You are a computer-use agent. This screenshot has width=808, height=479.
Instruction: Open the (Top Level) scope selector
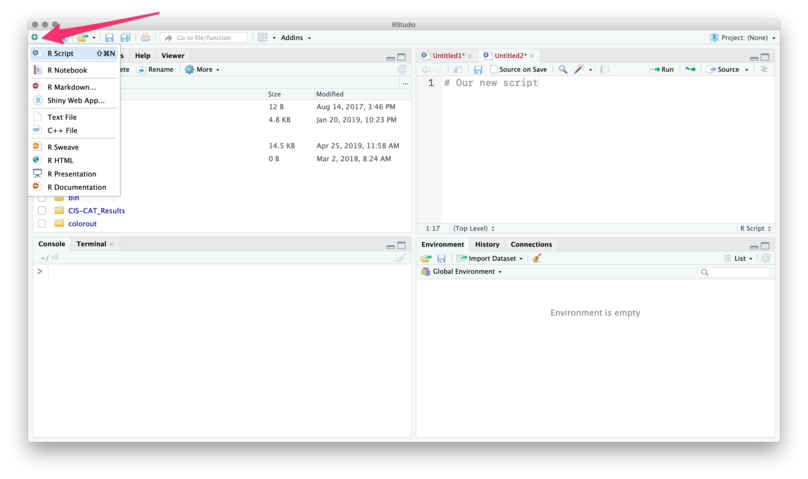474,228
